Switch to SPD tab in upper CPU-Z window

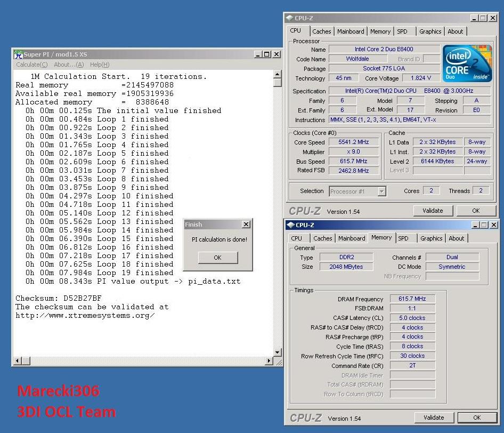(x=402, y=31)
